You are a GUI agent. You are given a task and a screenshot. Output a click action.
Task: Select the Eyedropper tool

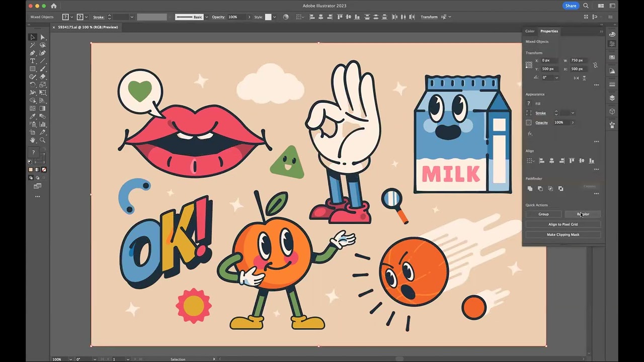pyautogui.click(x=33, y=116)
